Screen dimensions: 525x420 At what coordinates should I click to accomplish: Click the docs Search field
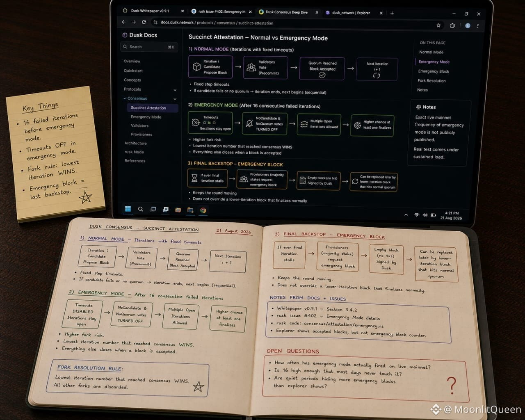149,47
